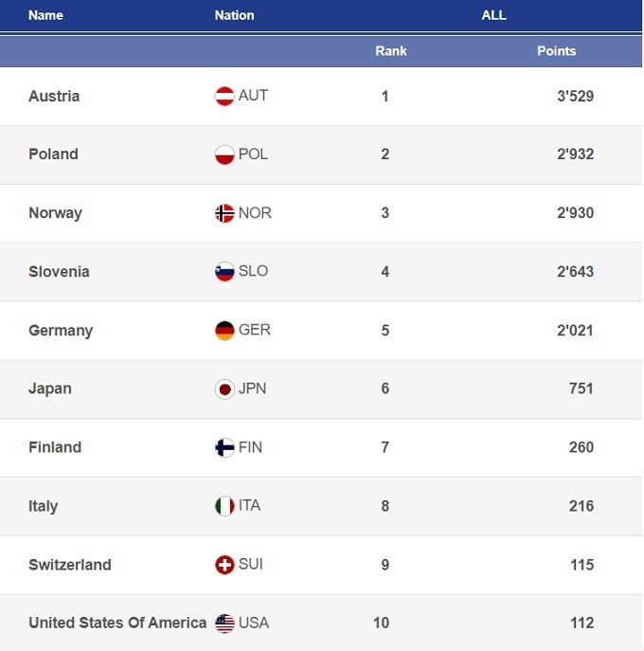
Task: Click the USA flag icon
Action: click(224, 624)
